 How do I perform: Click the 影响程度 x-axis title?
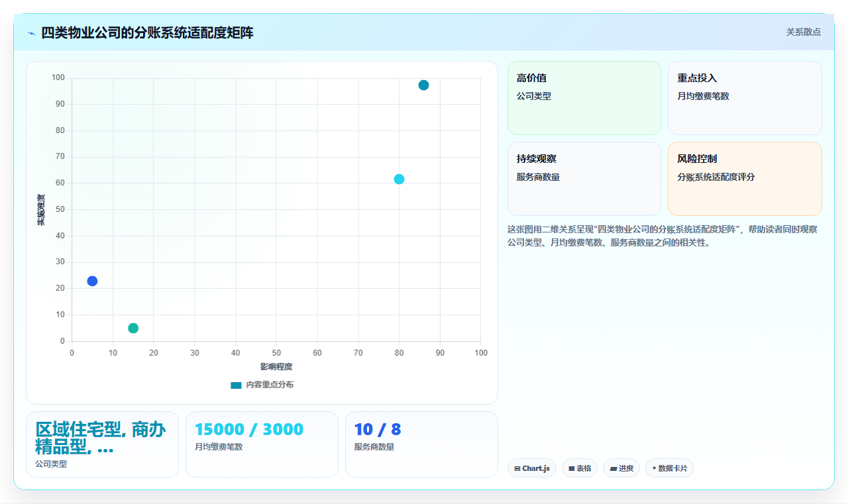[x=276, y=367]
